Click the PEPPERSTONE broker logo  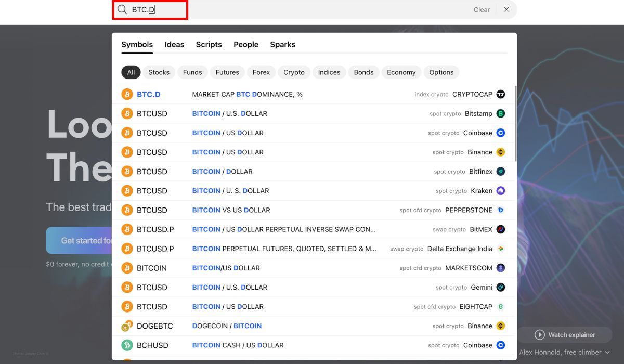point(501,210)
